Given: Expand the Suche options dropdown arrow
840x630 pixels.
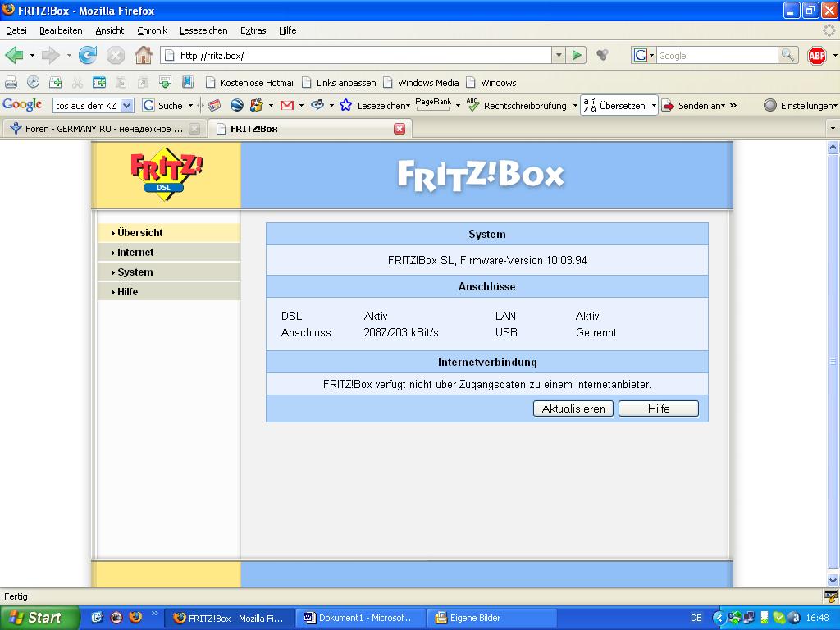Looking at the screenshot, I should point(190,106).
